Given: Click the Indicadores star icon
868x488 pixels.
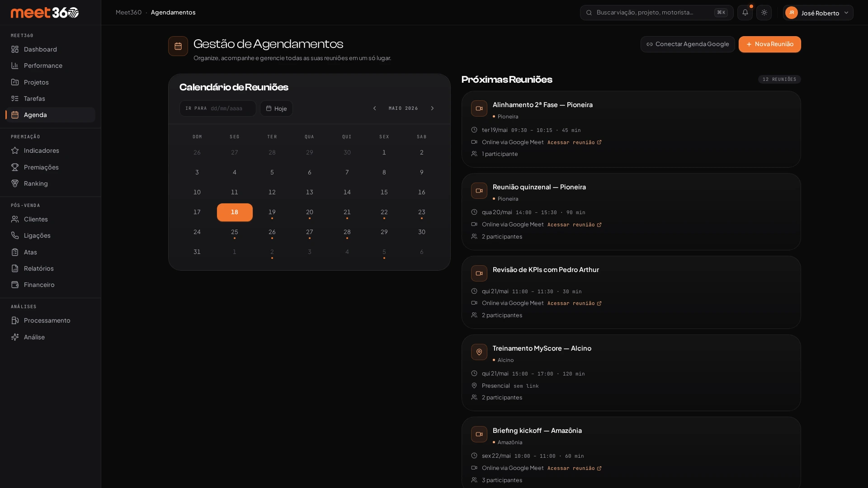Looking at the screenshot, I should pyautogui.click(x=15, y=150).
